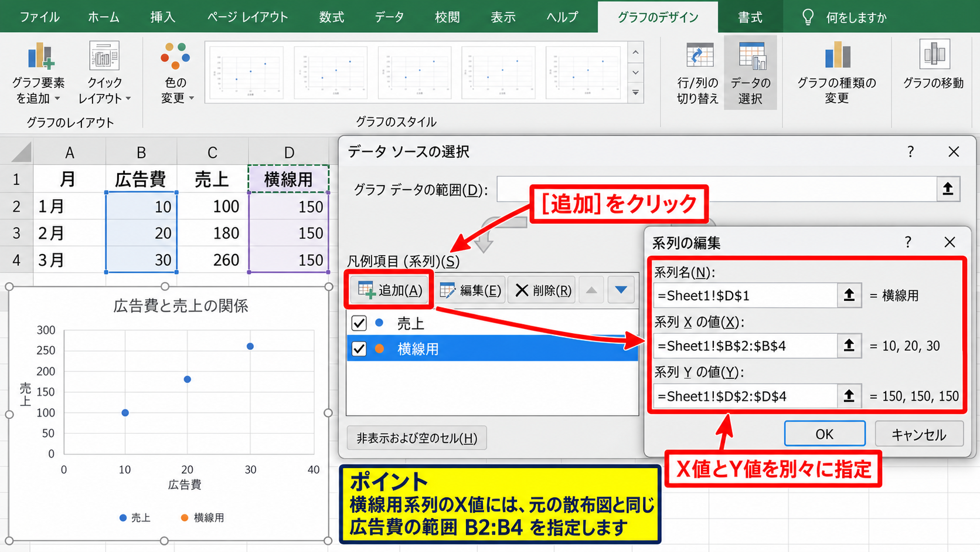Click column header C
Screen dimensions: 980x552
point(212,153)
